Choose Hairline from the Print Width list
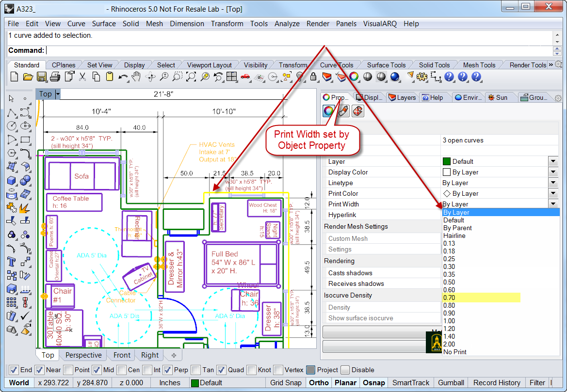This screenshot has height=392, width=567. [501, 235]
